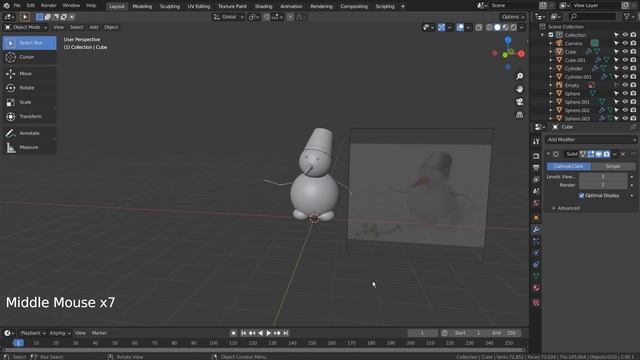Select the Simple subdivision type
The height and width of the screenshot is (360, 640).
[x=613, y=166]
